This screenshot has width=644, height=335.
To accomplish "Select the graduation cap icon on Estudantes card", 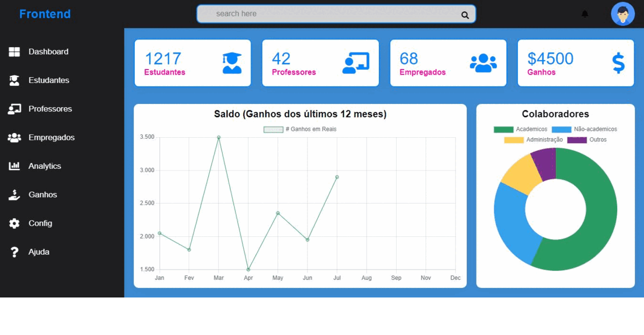I will [231, 62].
